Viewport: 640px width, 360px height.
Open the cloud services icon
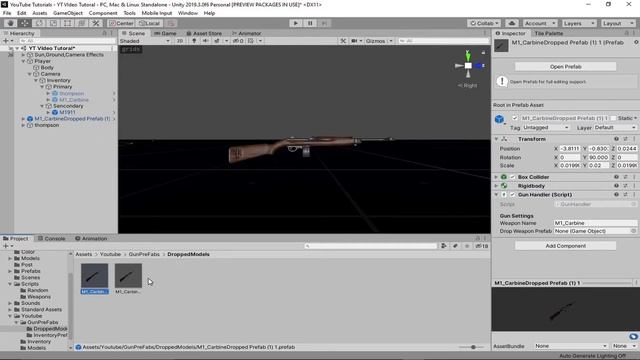pos(512,23)
